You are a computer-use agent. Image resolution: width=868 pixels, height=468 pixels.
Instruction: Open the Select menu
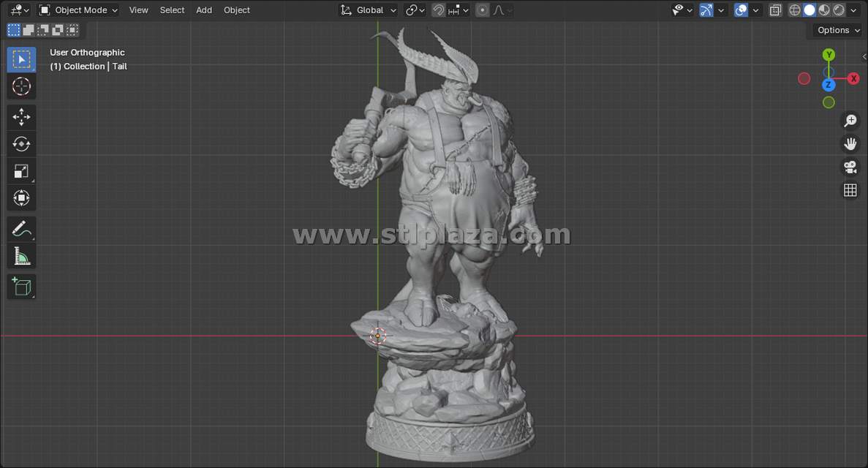pos(172,10)
